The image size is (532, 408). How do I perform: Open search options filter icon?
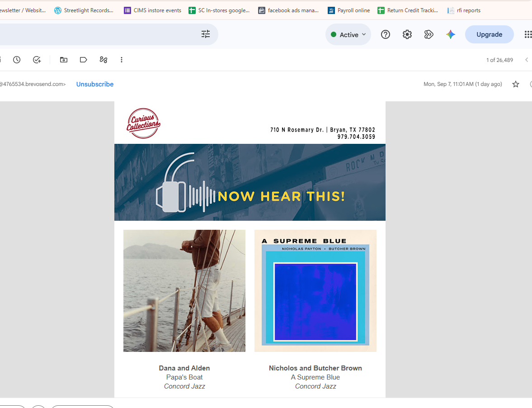pos(206,34)
